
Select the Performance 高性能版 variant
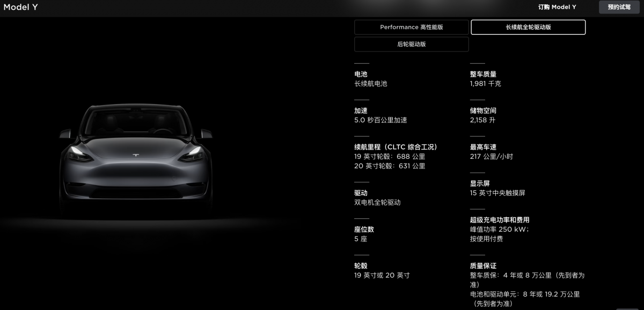coord(411,27)
